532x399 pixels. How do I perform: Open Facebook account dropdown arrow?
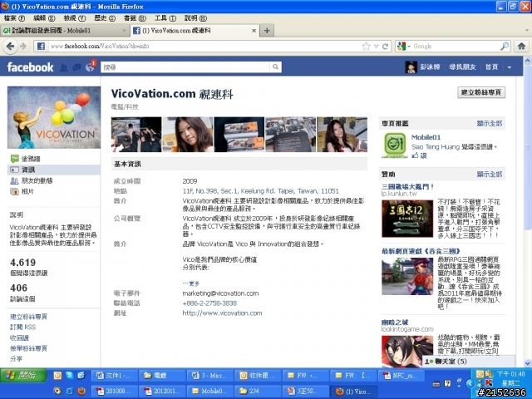pyautogui.click(x=510, y=67)
